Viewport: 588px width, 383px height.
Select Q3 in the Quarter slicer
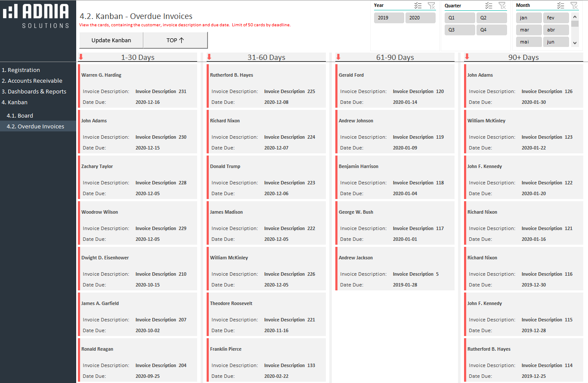(459, 30)
